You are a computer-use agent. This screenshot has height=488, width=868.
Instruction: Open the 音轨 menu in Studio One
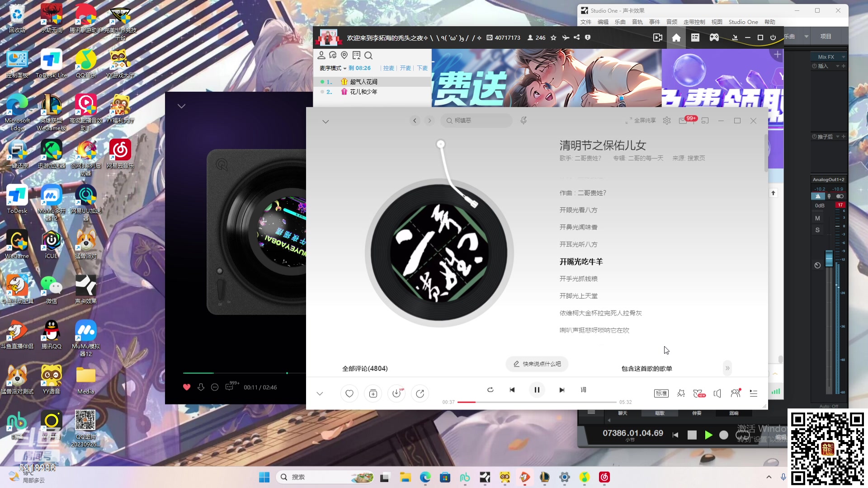pyautogui.click(x=637, y=22)
